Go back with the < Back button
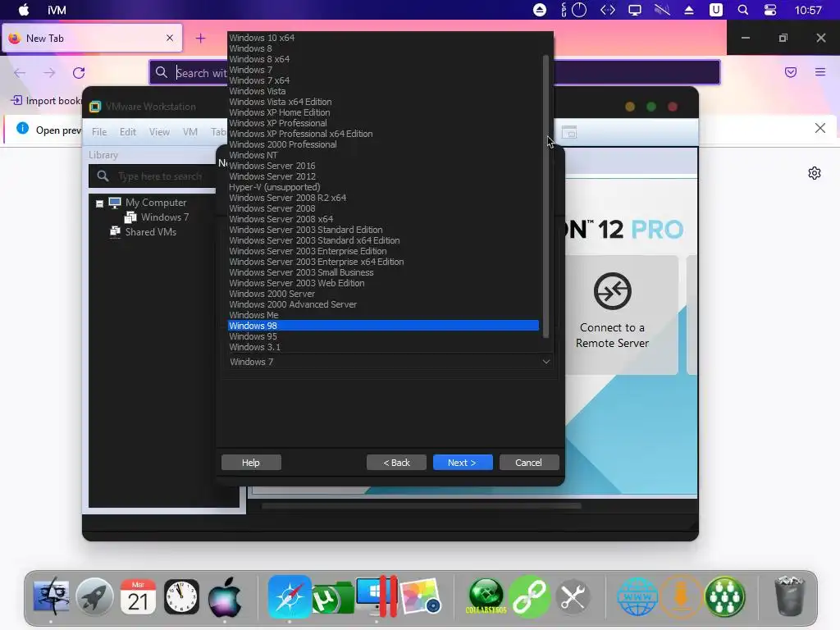Image resolution: width=840 pixels, height=630 pixels. pyautogui.click(x=396, y=463)
